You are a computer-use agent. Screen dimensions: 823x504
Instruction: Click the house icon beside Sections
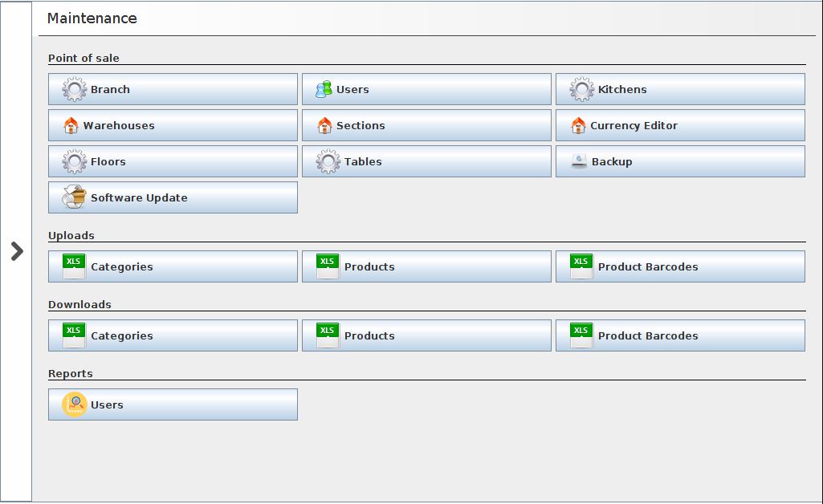coord(324,126)
